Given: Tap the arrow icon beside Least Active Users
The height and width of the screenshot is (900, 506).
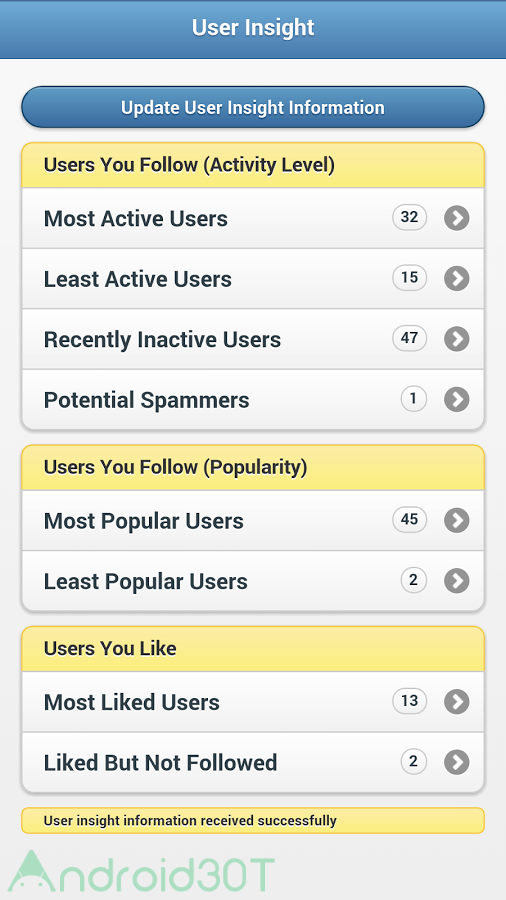Looking at the screenshot, I should pos(457,278).
